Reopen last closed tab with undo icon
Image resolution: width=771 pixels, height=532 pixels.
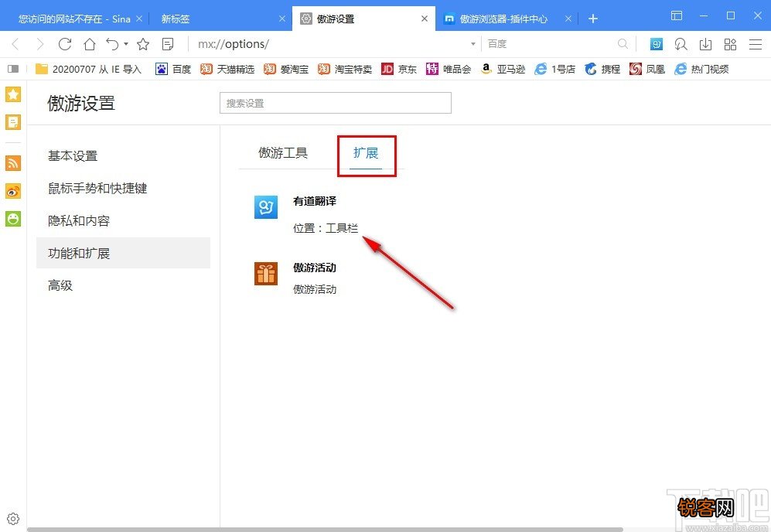(113, 44)
